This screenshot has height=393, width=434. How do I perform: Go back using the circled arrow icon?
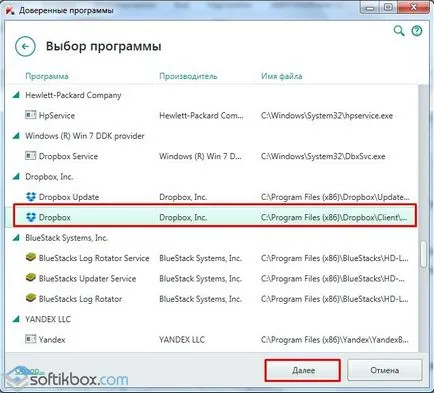click(25, 46)
